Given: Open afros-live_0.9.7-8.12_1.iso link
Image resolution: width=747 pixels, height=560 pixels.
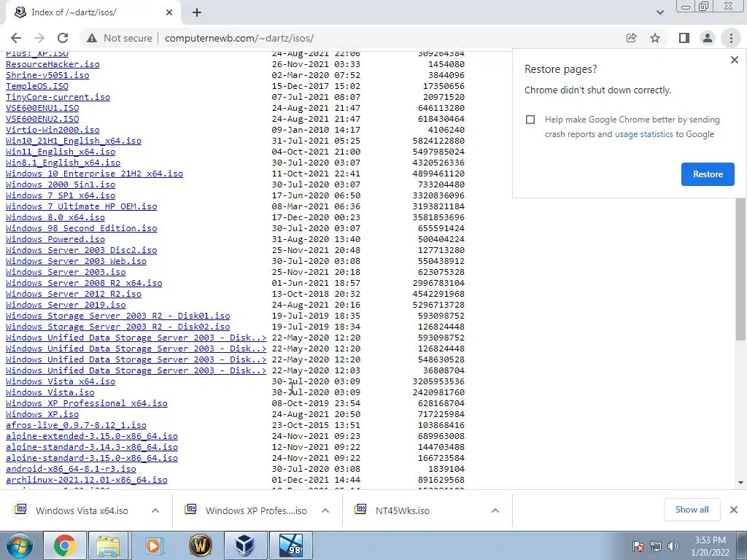Looking at the screenshot, I should [76, 425].
